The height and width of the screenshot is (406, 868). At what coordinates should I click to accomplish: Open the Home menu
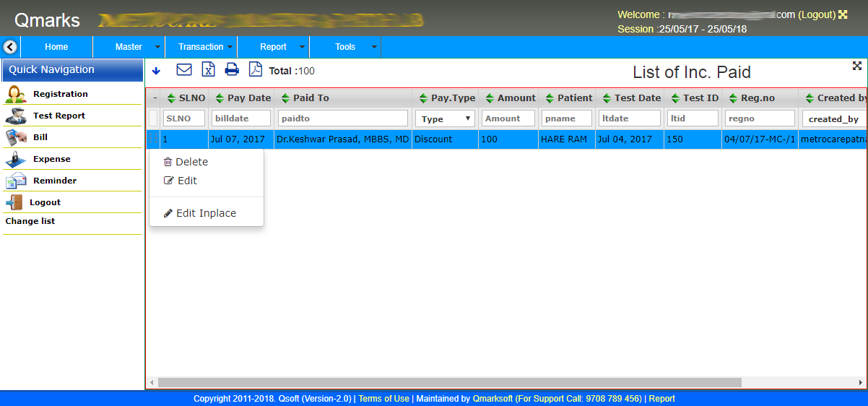pyautogui.click(x=56, y=47)
